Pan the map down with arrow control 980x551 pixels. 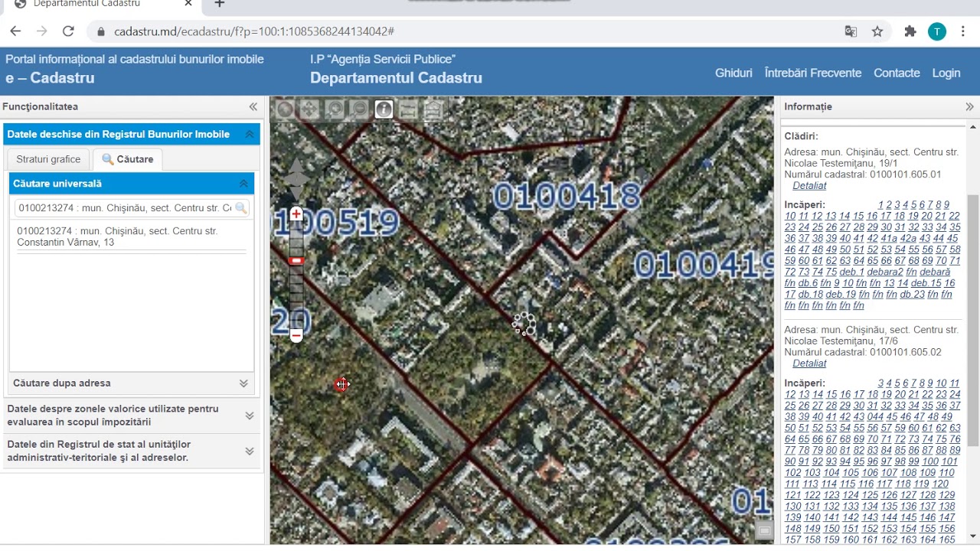coord(296,194)
